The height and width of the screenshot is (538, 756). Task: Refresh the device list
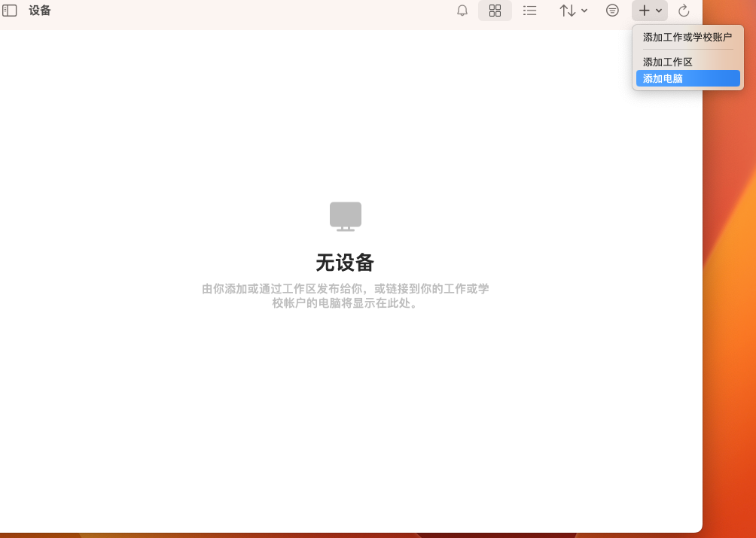pos(684,11)
